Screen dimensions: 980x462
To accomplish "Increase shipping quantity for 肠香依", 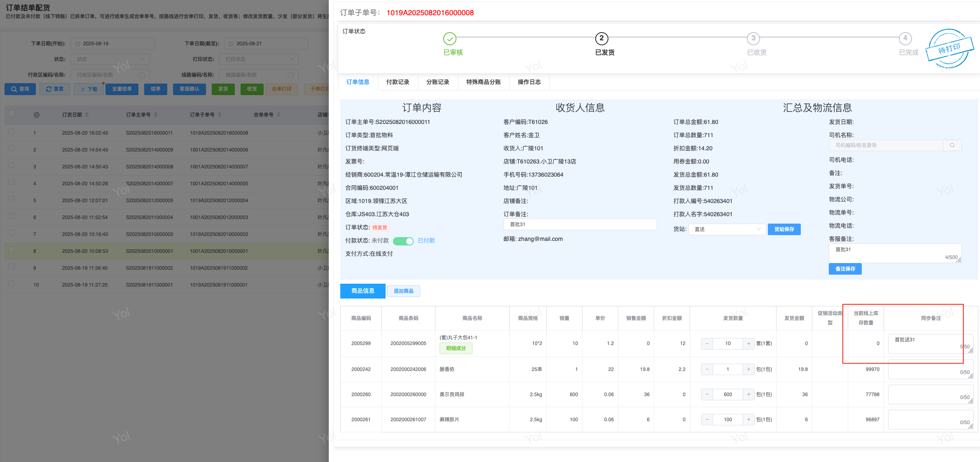I will point(748,369).
